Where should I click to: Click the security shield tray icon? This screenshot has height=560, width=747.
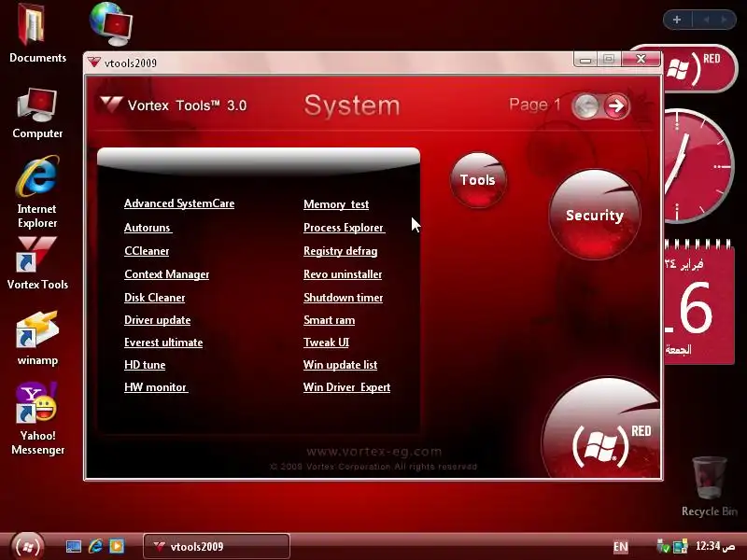click(x=663, y=546)
